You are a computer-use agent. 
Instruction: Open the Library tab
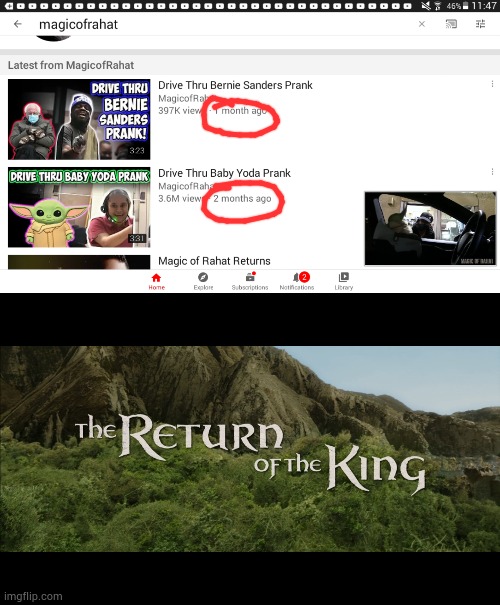[343, 281]
